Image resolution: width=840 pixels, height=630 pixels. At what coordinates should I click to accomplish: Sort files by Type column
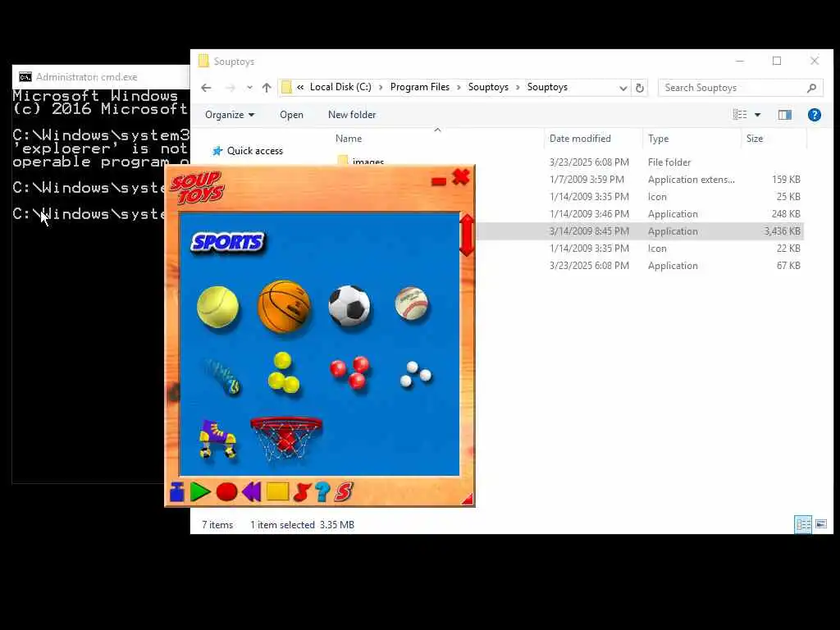click(659, 138)
